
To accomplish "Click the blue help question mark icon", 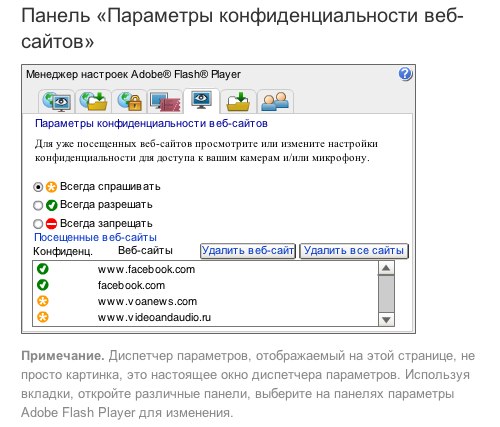I will pos(405,74).
